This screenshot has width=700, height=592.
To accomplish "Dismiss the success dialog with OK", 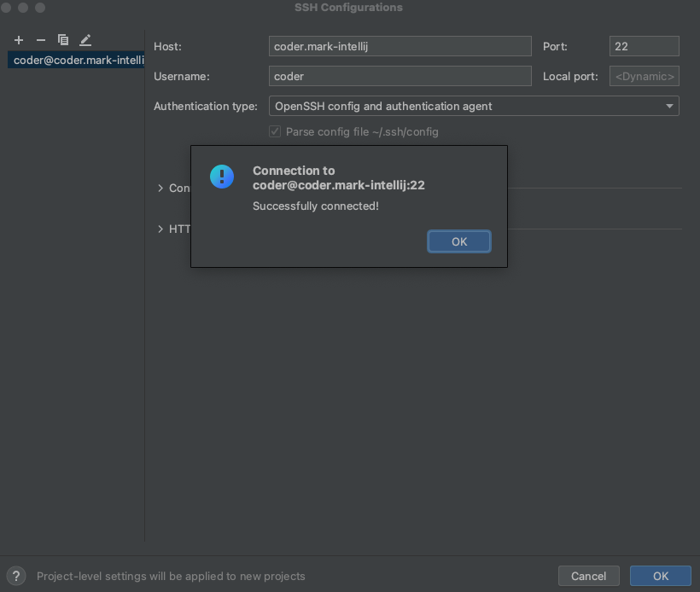I will [458, 241].
